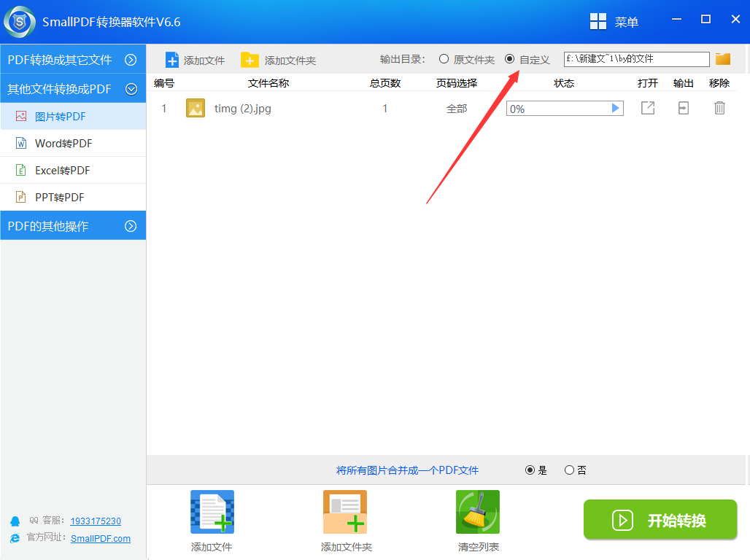The width and height of the screenshot is (750, 560).
Task: Click the 清空列表 broom icon
Action: pos(478,512)
